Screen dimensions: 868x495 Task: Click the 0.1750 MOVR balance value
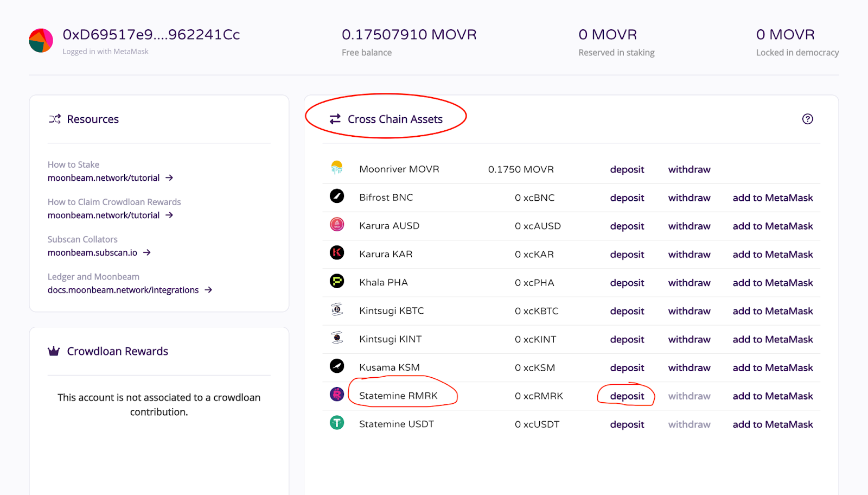click(521, 169)
